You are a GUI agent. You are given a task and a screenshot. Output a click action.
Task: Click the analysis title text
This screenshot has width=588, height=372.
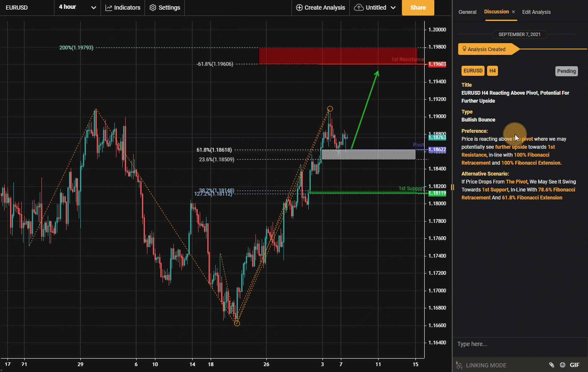pyautogui.click(x=515, y=97)
